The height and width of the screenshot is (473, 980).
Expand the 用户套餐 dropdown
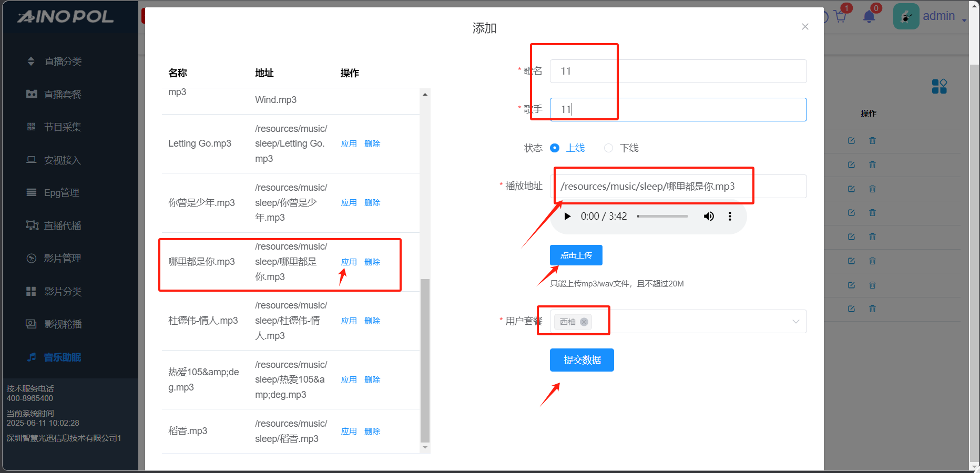(x=795, y=322)
